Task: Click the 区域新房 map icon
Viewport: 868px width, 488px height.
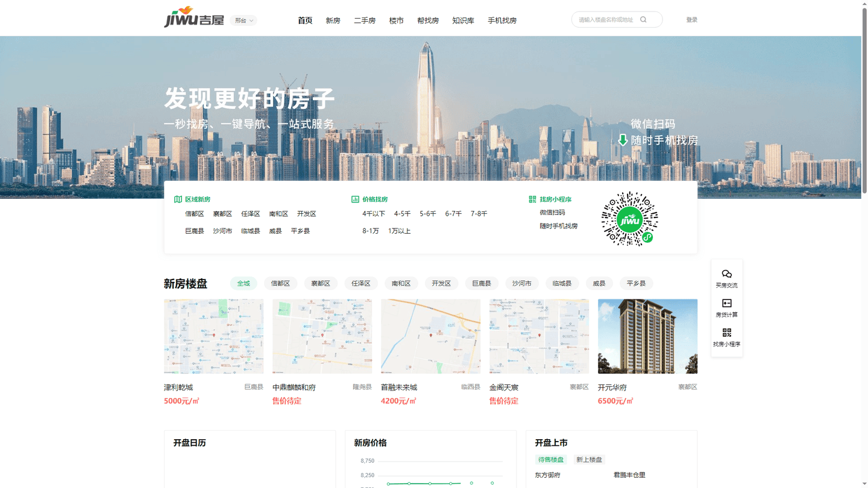Action: [178, 199]
